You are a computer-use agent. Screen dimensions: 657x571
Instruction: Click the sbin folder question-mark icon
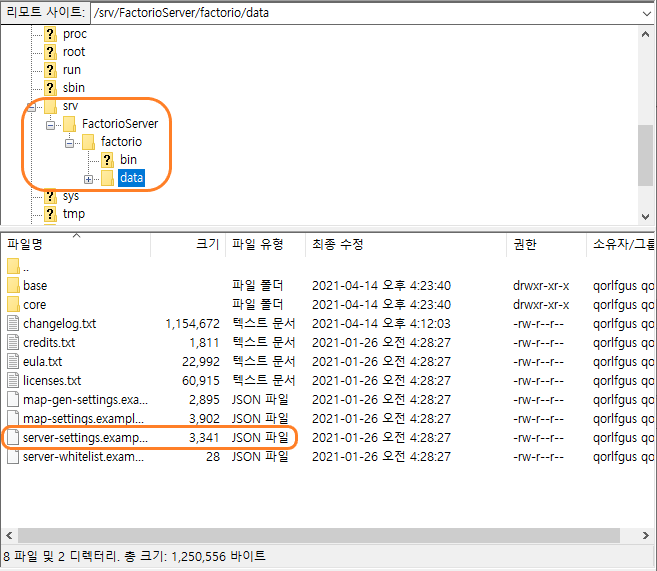click(50, 88)
